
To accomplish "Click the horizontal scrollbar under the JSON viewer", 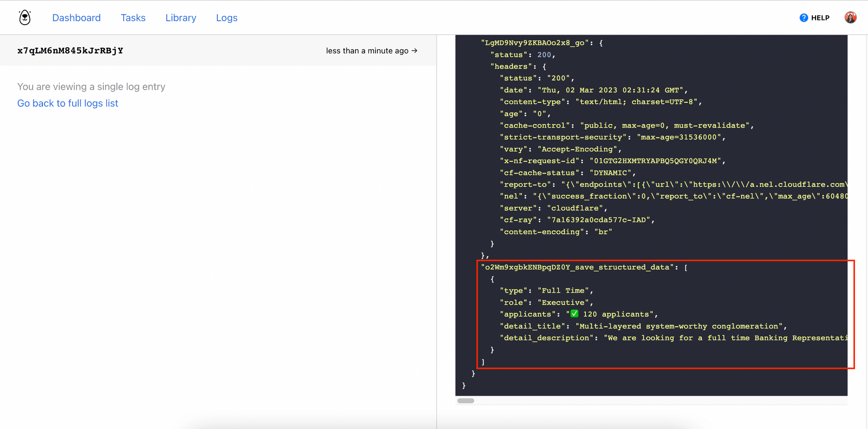I will [x=466, y=401].
